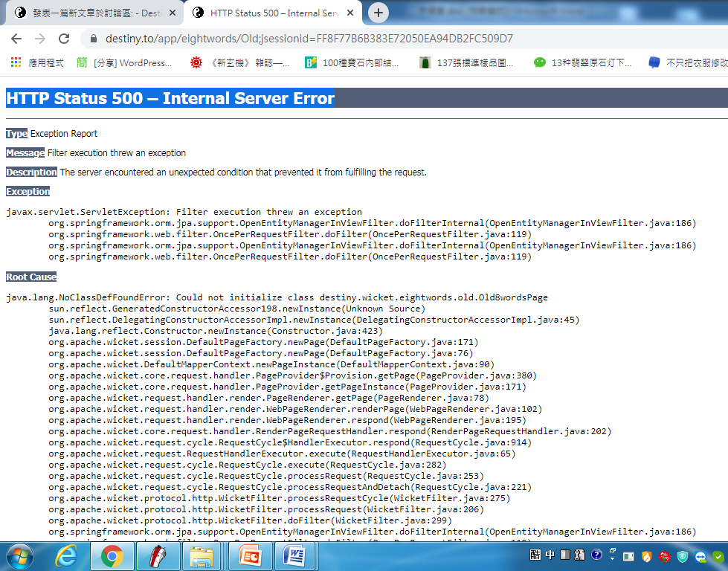Open PowerPoint from the taskbar
Screen dimensions: 728x571
[249, 555]
